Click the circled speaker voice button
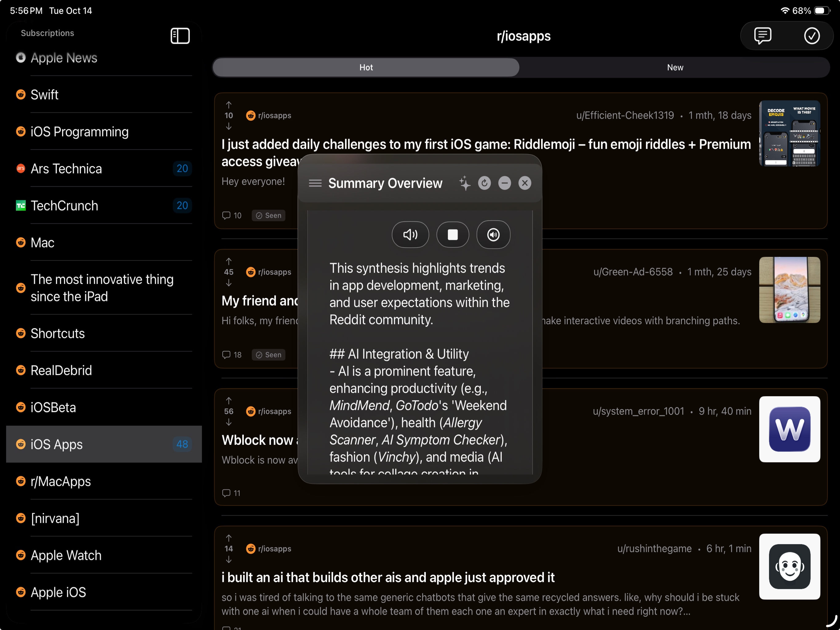The image size is (840, 630). 493,234
